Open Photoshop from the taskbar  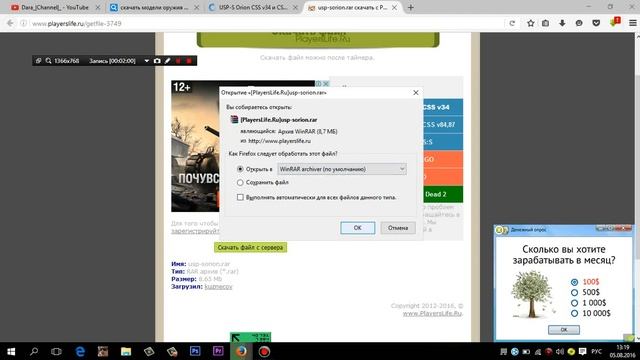195,351
